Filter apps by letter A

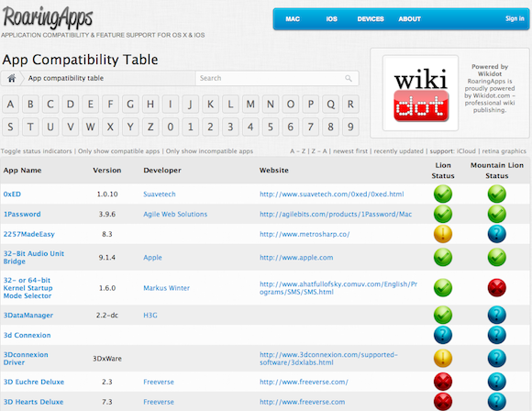(x=10, y=104)
